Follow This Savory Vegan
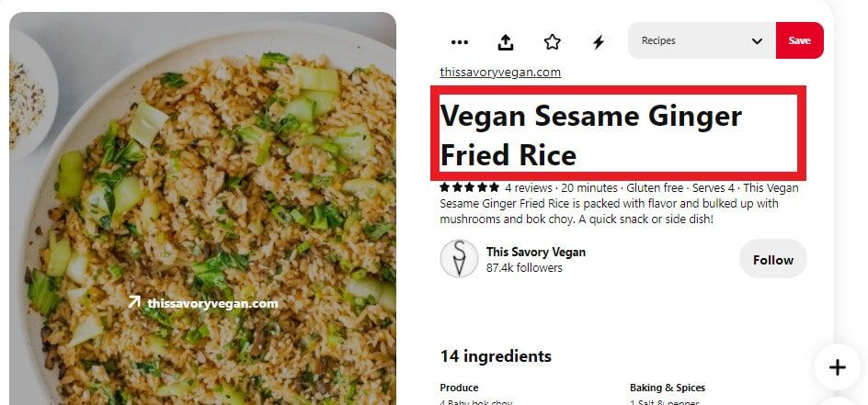 pos(772,259)
